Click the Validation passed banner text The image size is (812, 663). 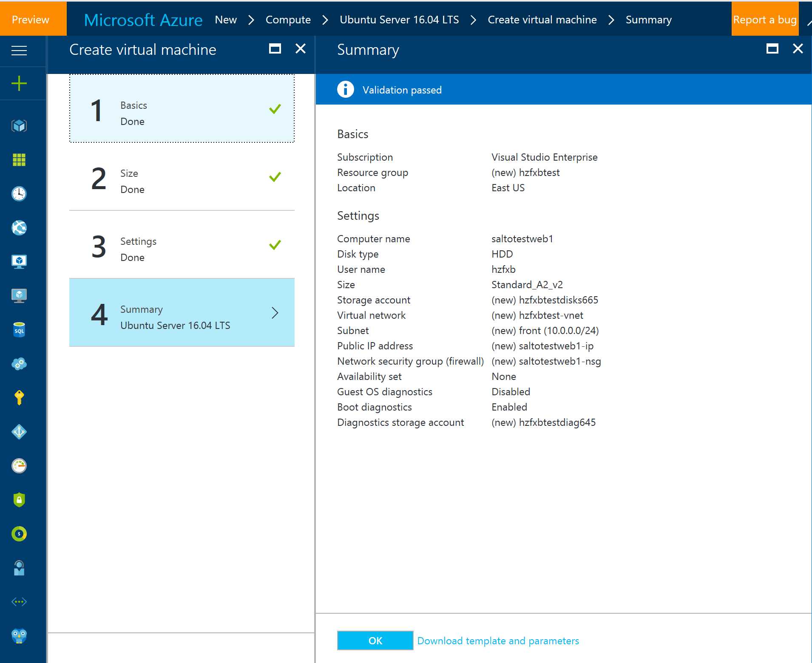402,90
